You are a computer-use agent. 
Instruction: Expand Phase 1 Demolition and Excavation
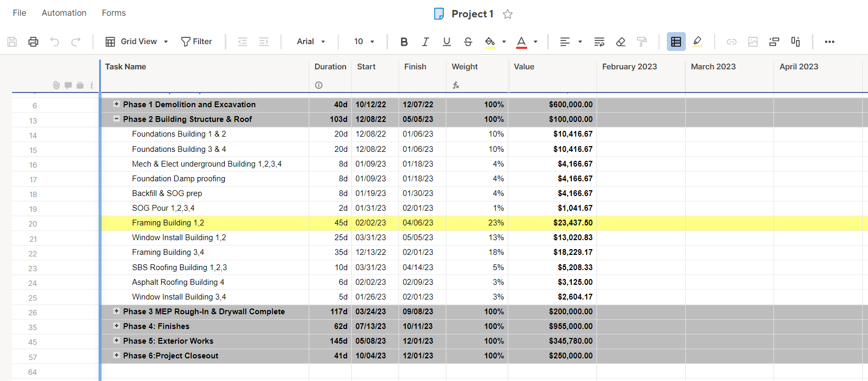coord(117,104)
